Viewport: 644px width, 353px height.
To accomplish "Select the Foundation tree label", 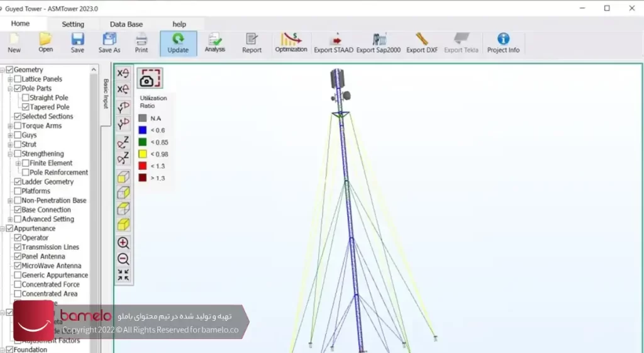I will tap(30, 350).
